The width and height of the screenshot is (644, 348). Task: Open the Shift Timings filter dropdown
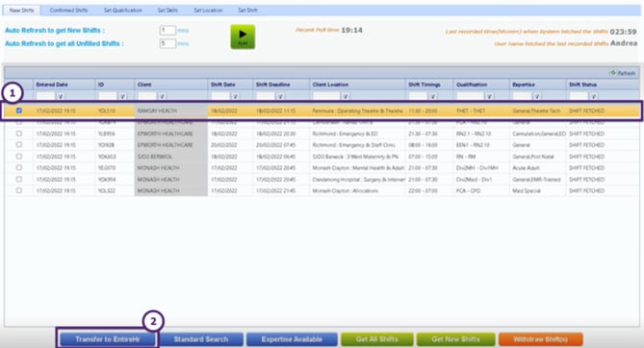pyautogui.click(x=433, y=96)
